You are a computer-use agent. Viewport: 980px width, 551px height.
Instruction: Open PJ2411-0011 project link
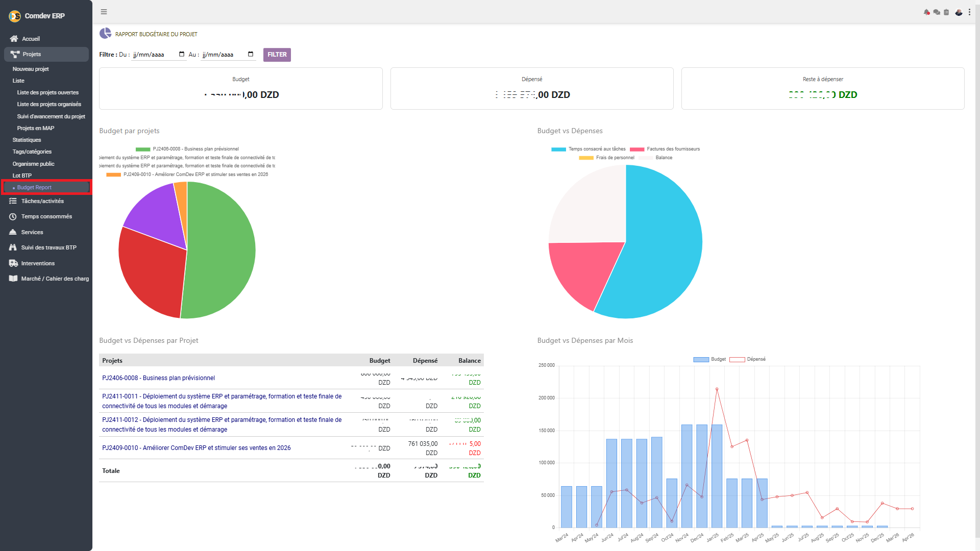tap(222, 401)
